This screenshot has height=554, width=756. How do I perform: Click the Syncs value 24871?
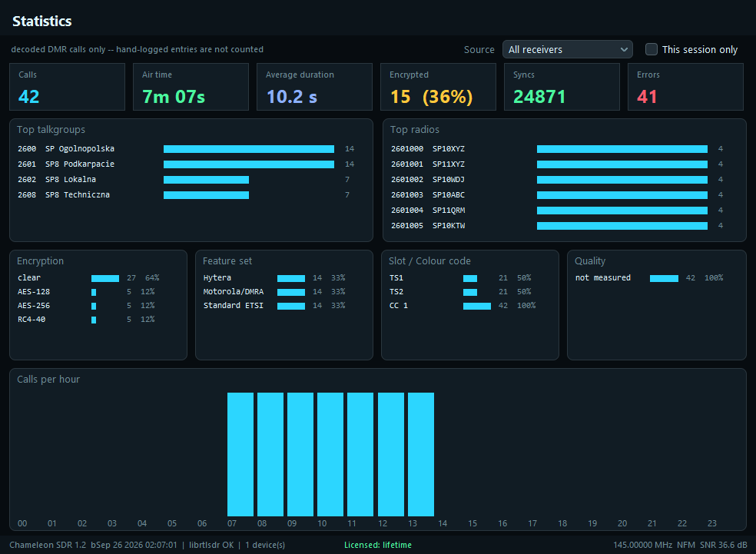coord(539,97)
